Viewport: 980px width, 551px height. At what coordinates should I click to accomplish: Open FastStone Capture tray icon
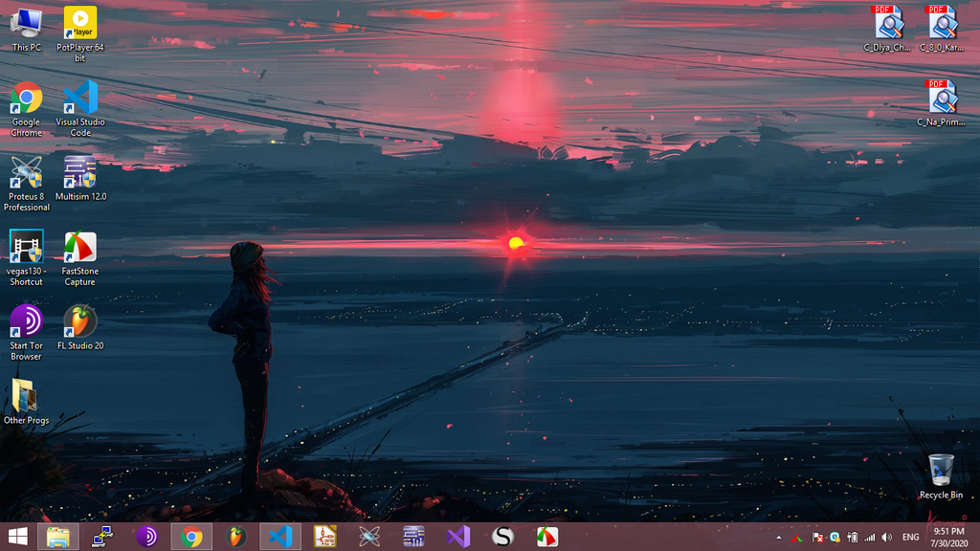[797, 538]
